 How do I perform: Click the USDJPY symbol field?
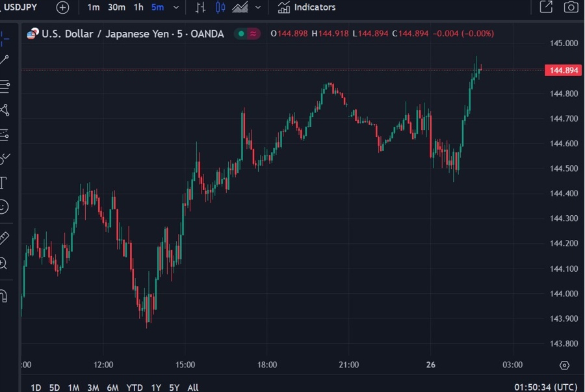(19, 7)
